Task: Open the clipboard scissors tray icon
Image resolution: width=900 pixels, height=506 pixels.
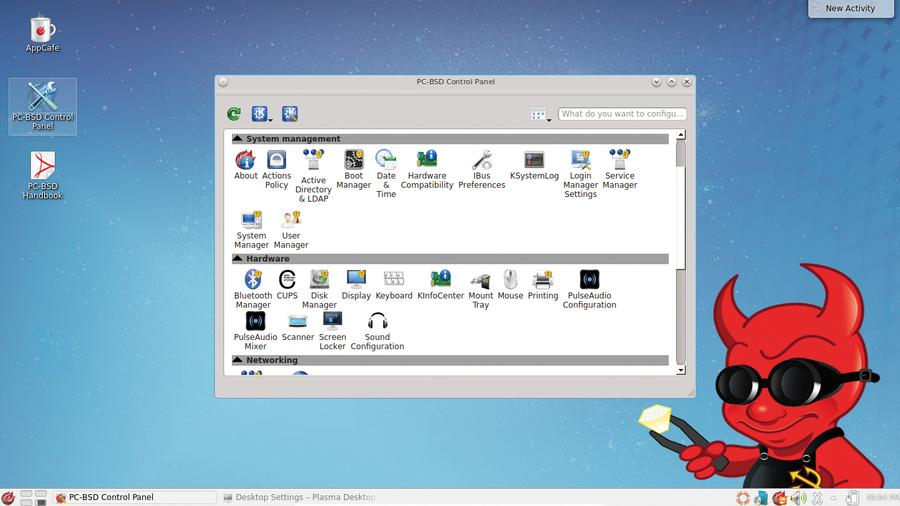Action: tap(817, 498)
